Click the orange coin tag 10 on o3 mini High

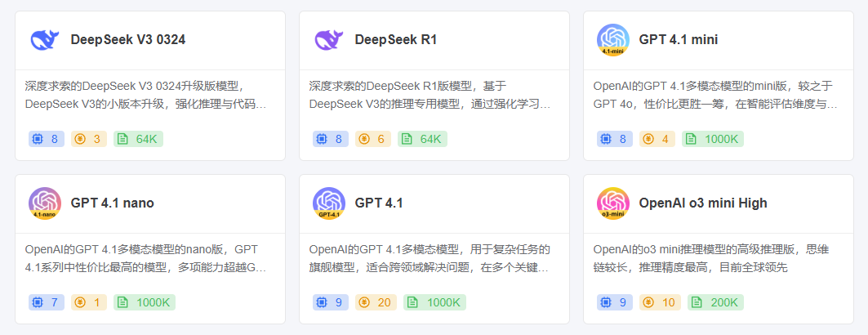point(661,302)
